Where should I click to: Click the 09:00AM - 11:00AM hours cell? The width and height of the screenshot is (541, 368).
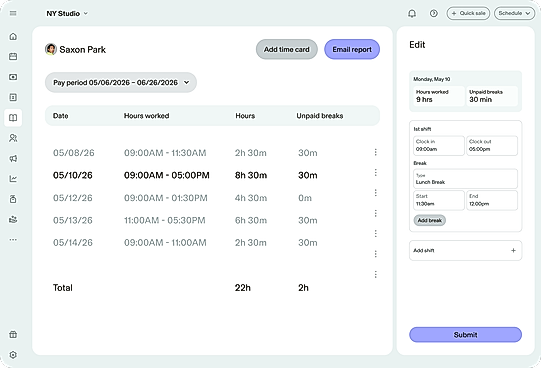pyautogui.click(x=165, y=243)
